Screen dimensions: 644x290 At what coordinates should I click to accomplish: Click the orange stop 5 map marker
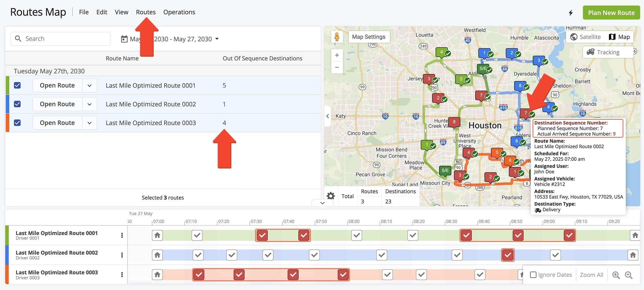pyautogui.click(x=497, y=153)
